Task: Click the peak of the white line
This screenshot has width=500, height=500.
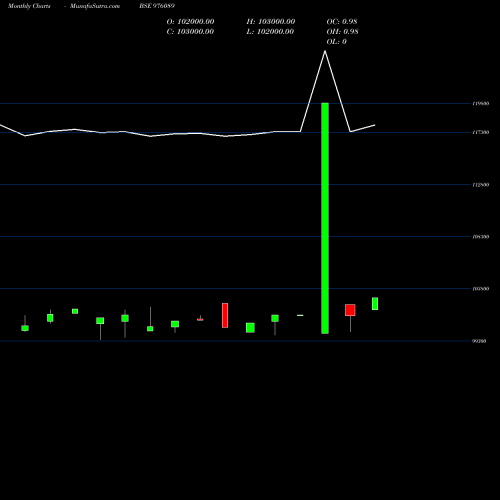Action: [325, 51]
